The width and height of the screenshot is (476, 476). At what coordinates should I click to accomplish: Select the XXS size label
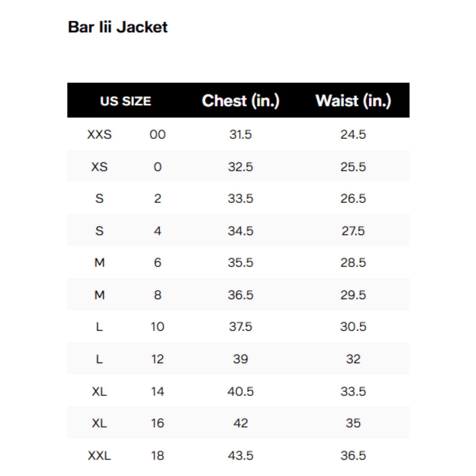99,134
